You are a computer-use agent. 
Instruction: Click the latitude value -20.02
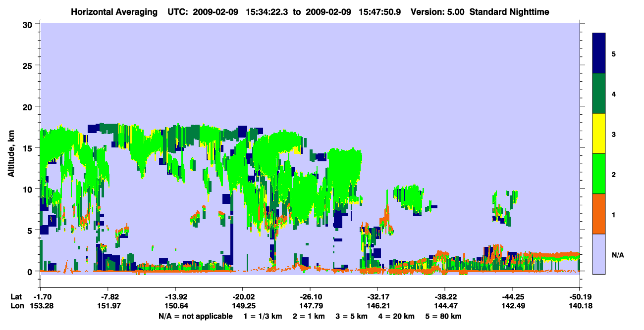[242, 297]
